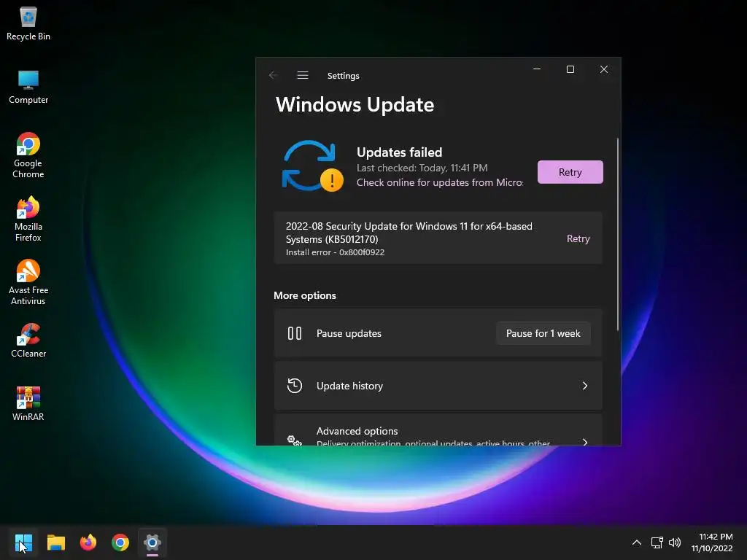Click the pause bars icon beside Pause updates

click(295, 333)
